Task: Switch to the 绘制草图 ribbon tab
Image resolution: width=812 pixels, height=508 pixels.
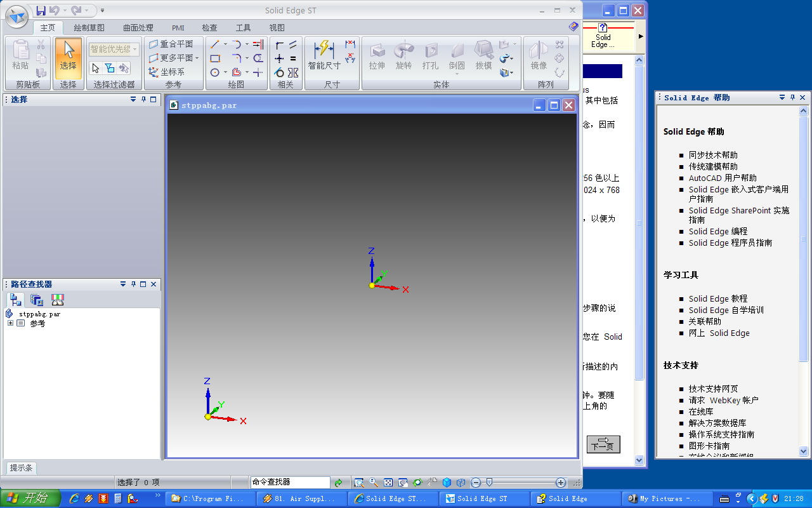Action: point(89,28)
